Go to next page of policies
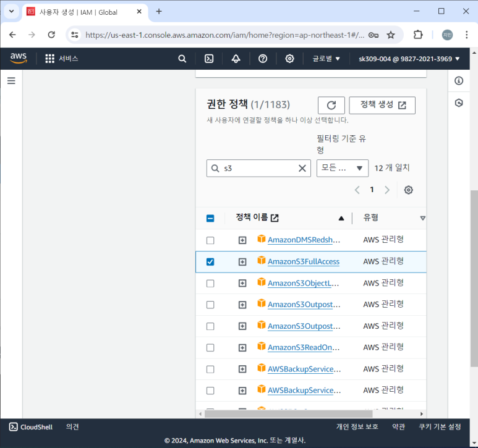This screenshot has height=448, width=478. click(387, 190)
